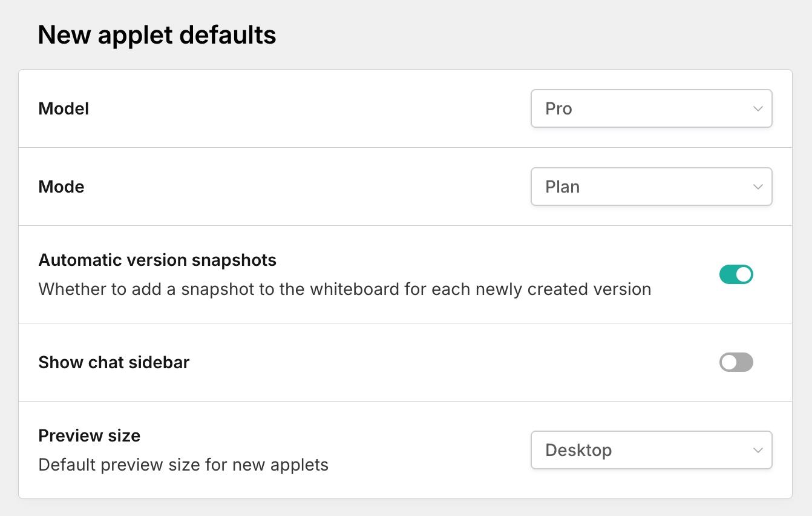Click the chevron arrow in the Preview size dropdown
The height and width of the screenshot is (516, 812).
click(x=758, y=450)
